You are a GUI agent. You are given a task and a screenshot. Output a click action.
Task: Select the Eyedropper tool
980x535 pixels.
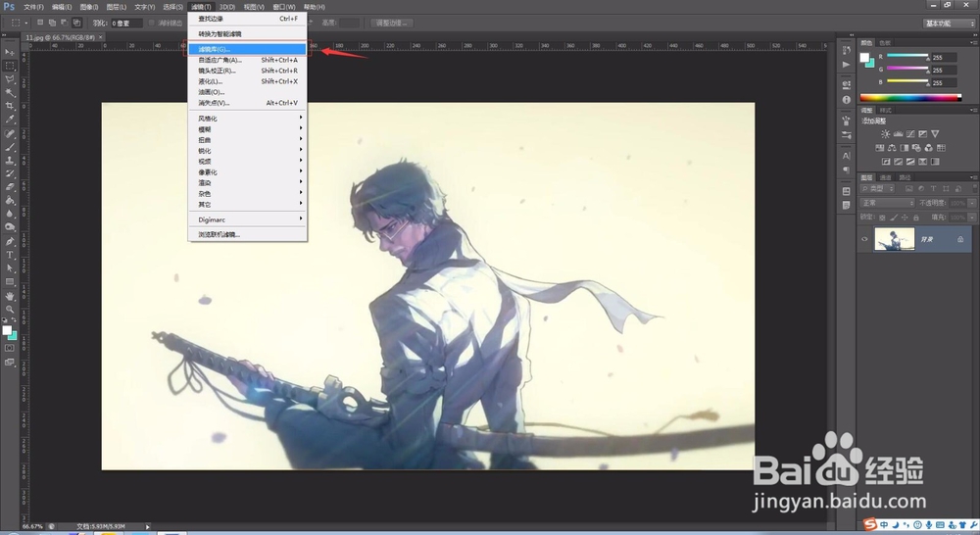pos(10,119)
